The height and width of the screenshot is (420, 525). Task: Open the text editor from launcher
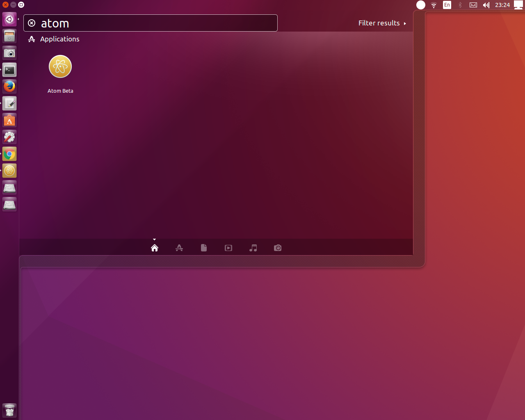[9, 103]
